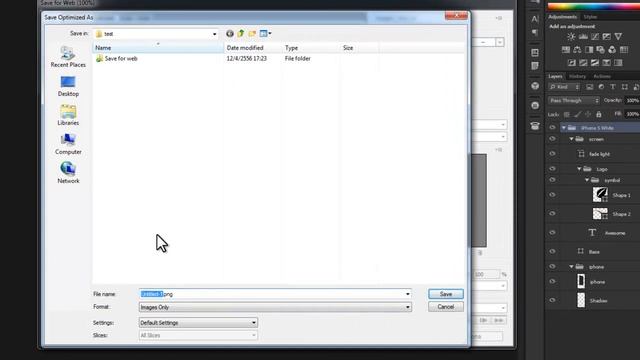Screen dimensions: 640x360
Task: Open the layer Kind filter dropdown
Action: (x=564, y=87)
